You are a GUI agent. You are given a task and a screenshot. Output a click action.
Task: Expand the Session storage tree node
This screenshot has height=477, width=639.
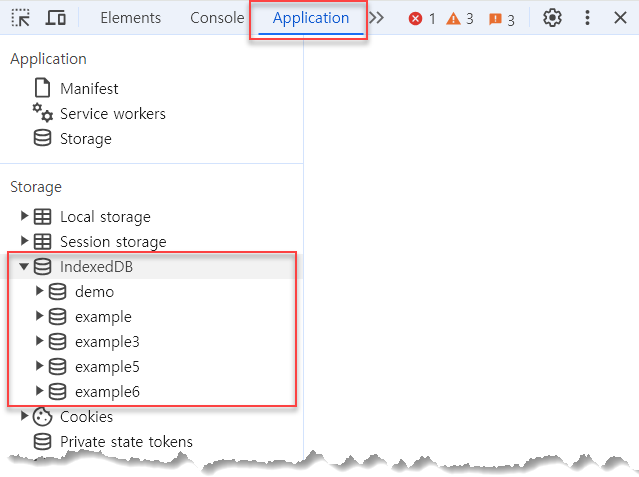click(24, 241)
